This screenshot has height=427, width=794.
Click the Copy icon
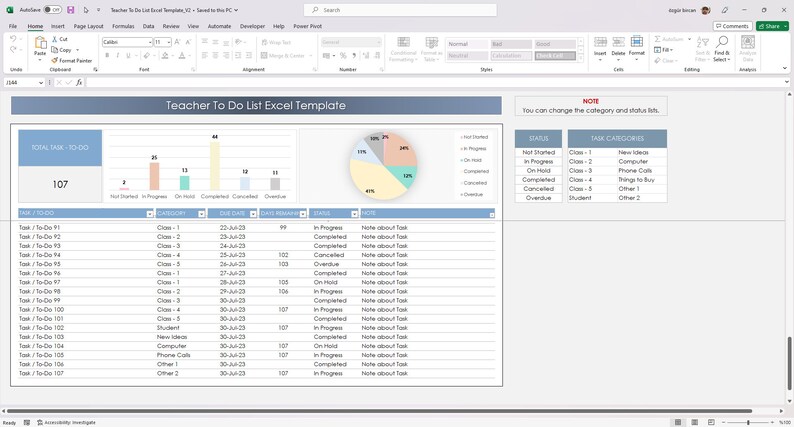click(x=55, y=50)
